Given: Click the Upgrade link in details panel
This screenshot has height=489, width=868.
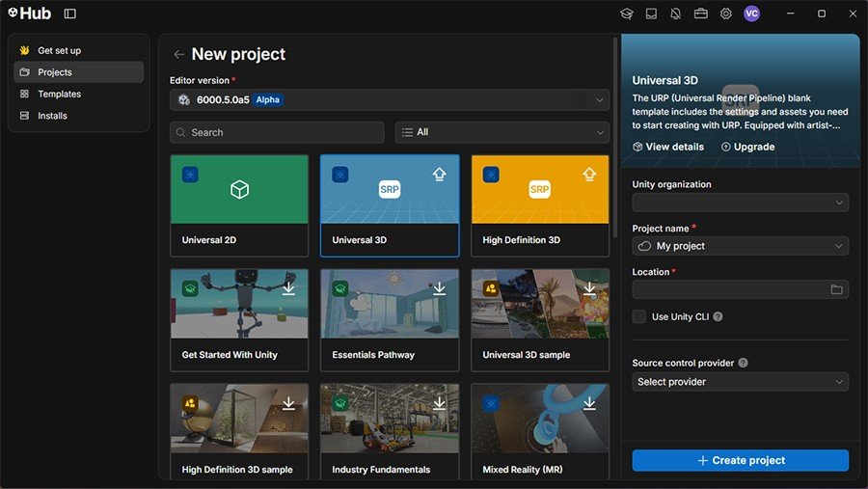Looking at the screenshot, I should 747,147.
